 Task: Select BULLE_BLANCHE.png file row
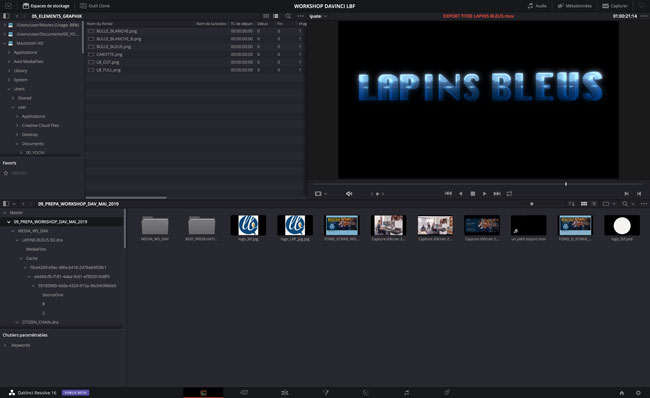195,31
